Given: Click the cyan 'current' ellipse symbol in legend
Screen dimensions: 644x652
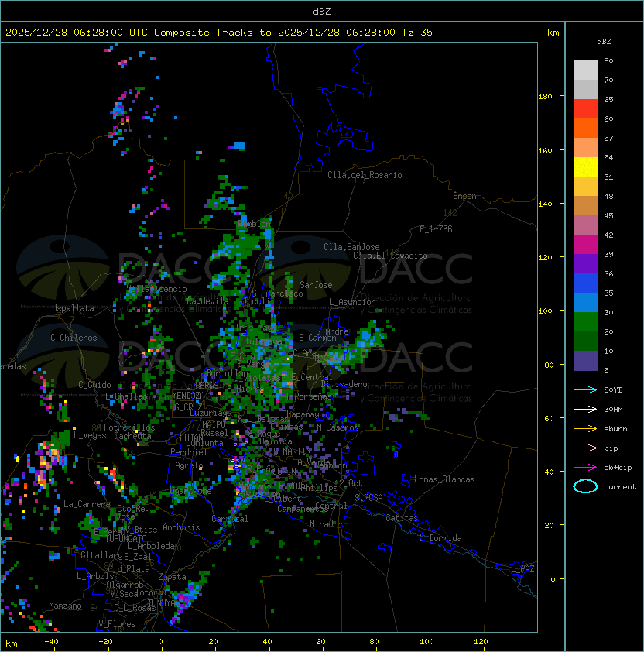Looking at the screenshot, I should 585,486.
